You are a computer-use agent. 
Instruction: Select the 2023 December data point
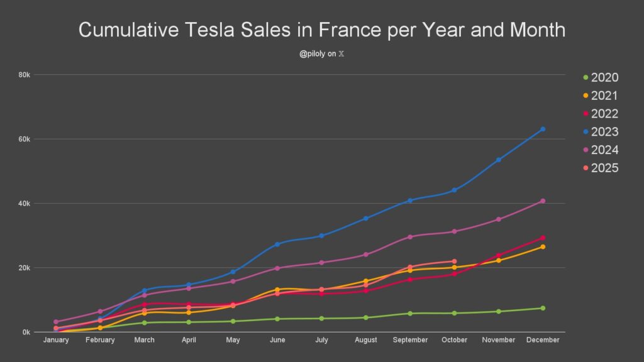click(x=543, y=129)
